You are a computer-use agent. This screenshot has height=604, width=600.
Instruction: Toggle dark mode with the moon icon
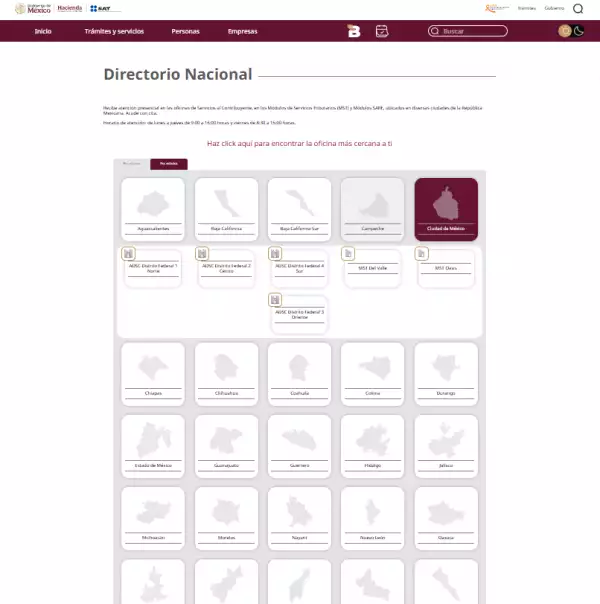point(577,31)
